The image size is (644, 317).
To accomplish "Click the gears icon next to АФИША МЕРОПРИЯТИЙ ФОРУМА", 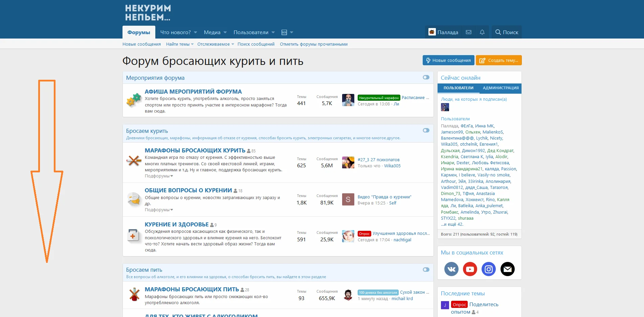I will (x=133, y=100).
